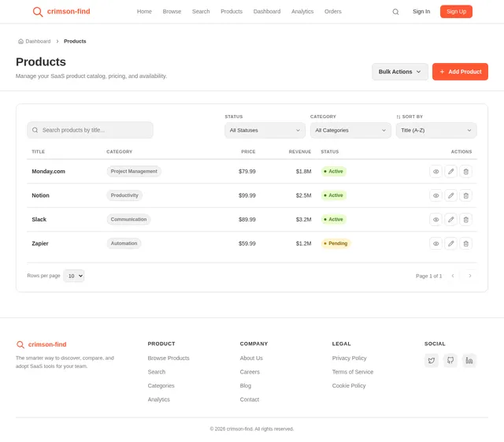Screen dimensions: 504x442
Task: Open Search in top navigation
Action: (x=201, y=12)
